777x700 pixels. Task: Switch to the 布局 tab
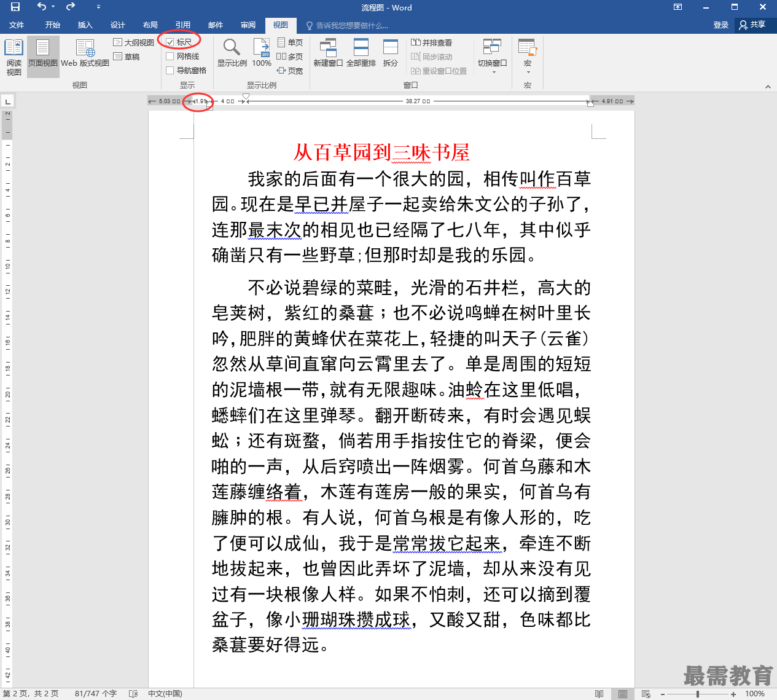click(x=150, y=25)
